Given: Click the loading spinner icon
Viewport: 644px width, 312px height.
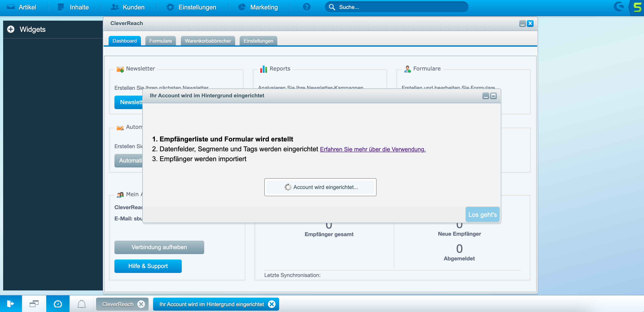Looking at the screenshot, I should point(288,187).
